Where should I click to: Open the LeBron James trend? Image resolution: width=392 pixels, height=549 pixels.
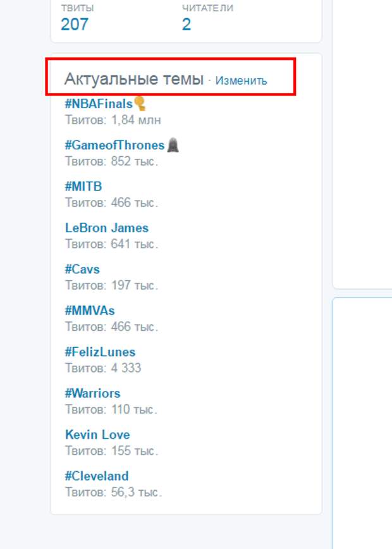[x=107, y=228]
